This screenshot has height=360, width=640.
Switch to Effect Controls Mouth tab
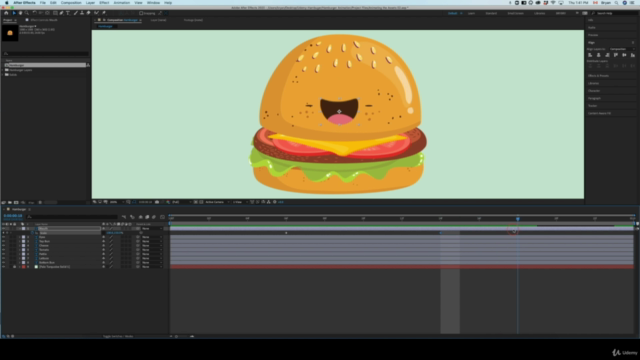(44, 20)
